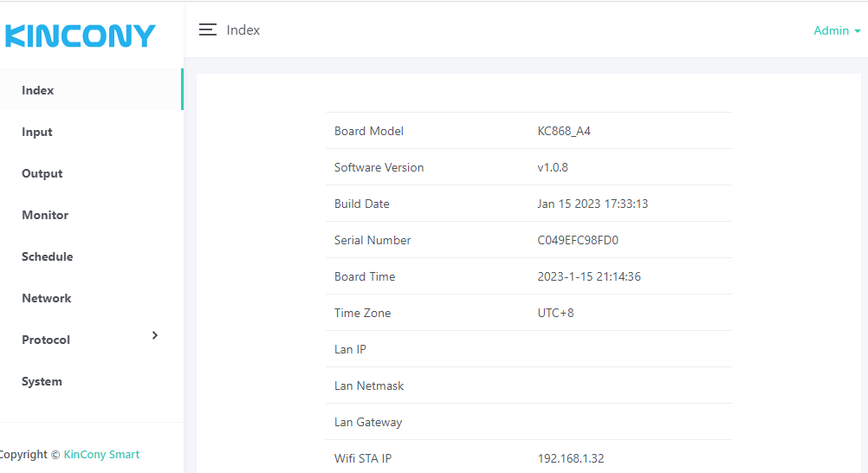Open the System page

42,381
